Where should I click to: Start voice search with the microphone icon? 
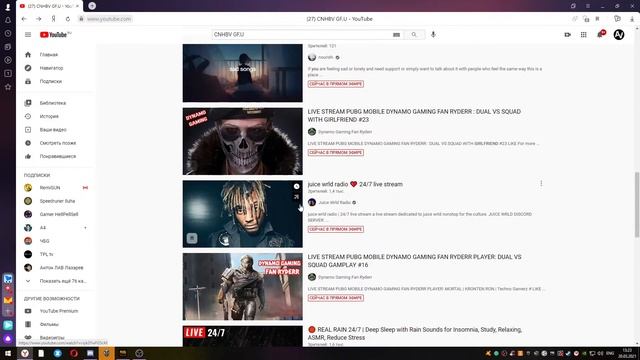click(433, 35)
